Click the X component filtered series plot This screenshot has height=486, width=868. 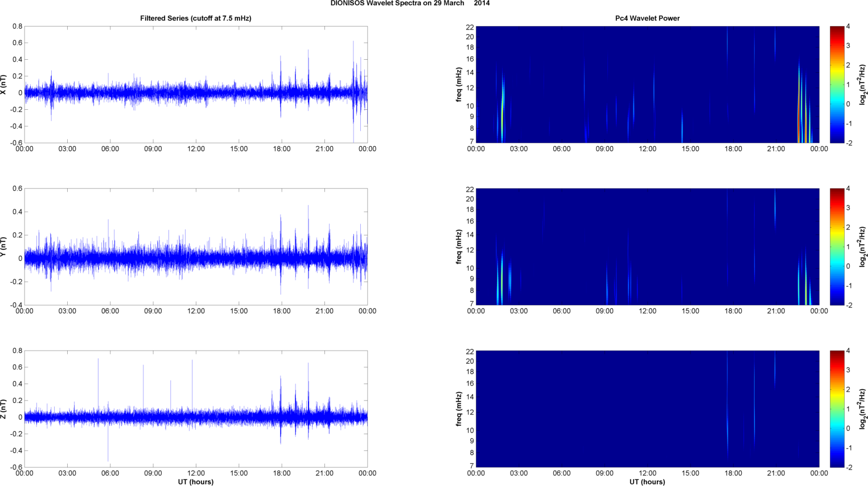point(196,84)
